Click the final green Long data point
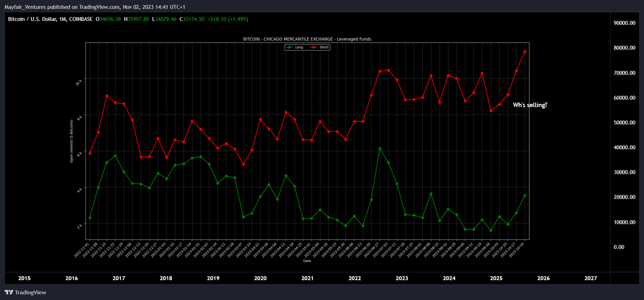Viewport: 644px width, 300px height. tap(525, 196)
